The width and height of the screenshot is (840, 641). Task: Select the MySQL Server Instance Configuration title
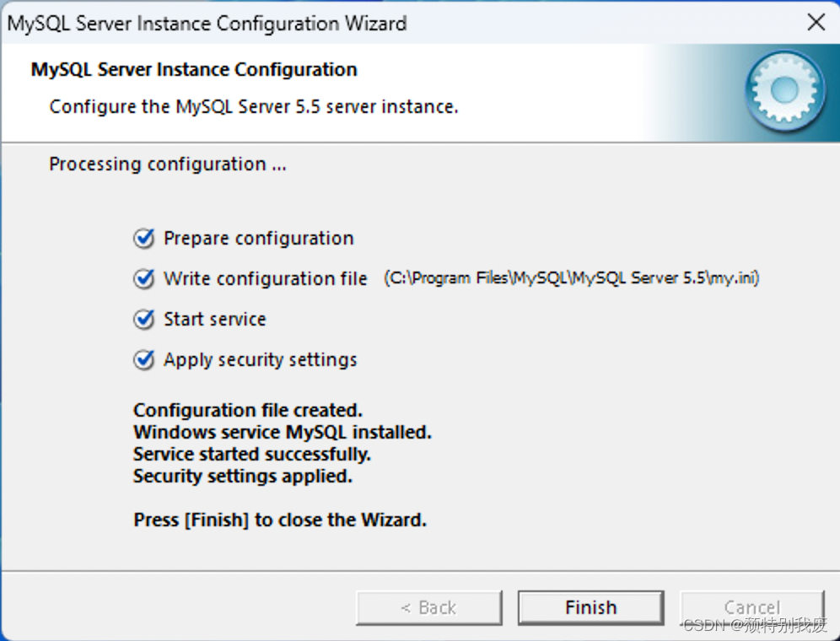(193, 69)
